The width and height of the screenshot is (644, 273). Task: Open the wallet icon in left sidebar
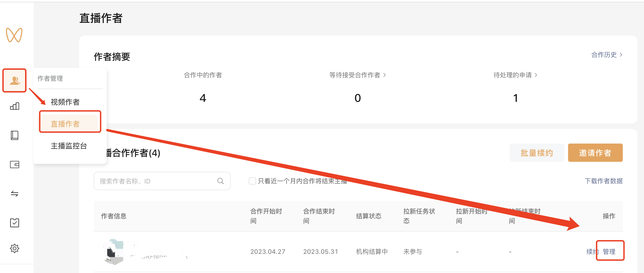[x=15, y=165]
